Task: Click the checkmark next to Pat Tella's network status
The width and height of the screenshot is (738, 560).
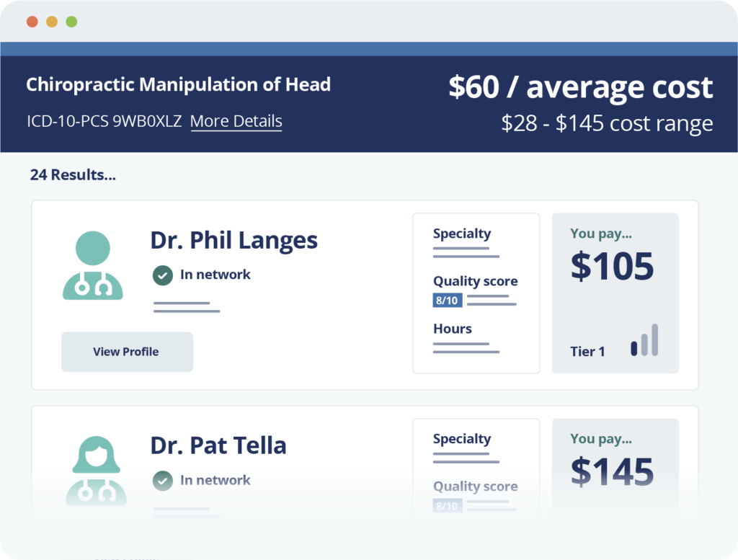Action: coord(162,480)
